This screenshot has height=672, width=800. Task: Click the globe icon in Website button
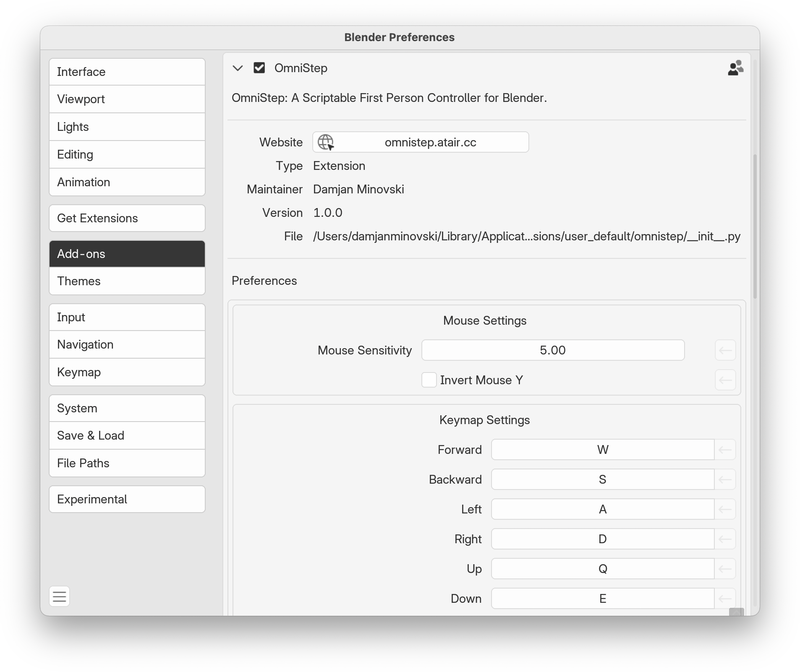(x=326, y=142)
